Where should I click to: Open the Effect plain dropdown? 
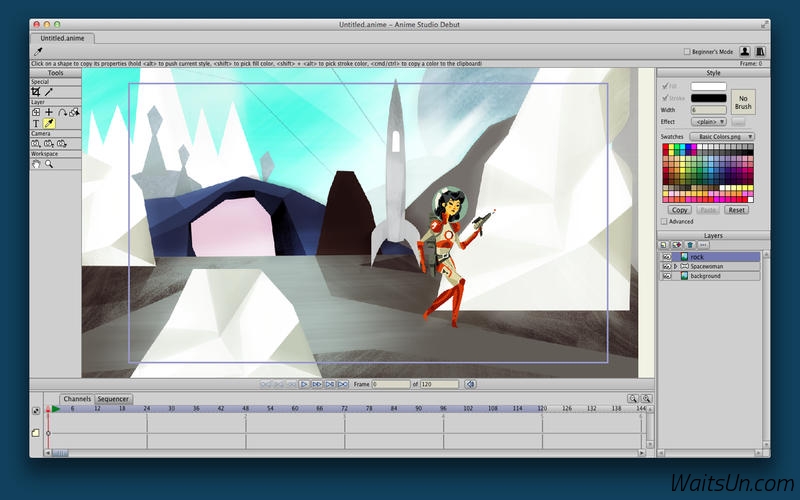pyautogui.click(x=709, y=122)
